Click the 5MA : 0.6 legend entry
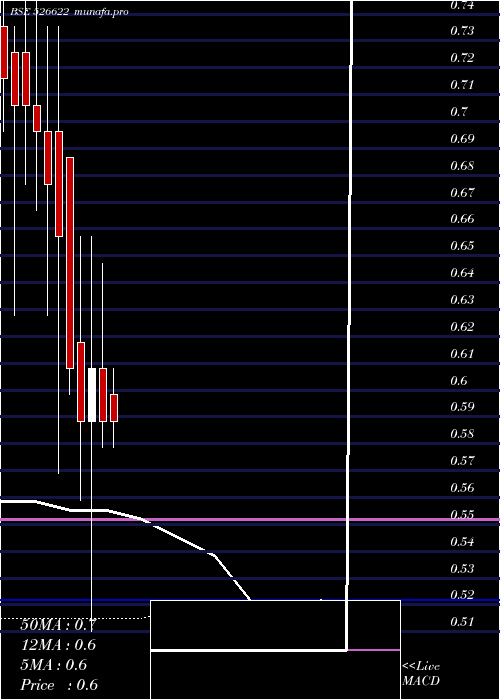Image resolution: width=500 pixels, height=700 pixels. (54, 665)
